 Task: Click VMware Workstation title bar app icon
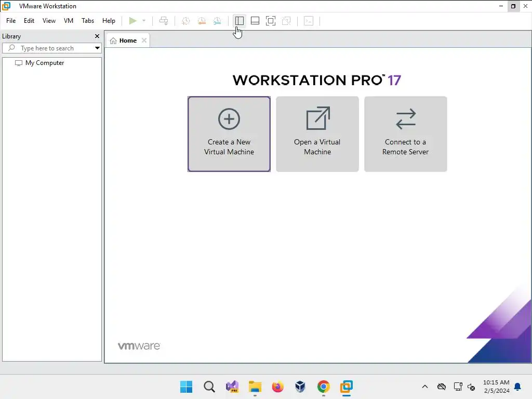tap(6, 6)
